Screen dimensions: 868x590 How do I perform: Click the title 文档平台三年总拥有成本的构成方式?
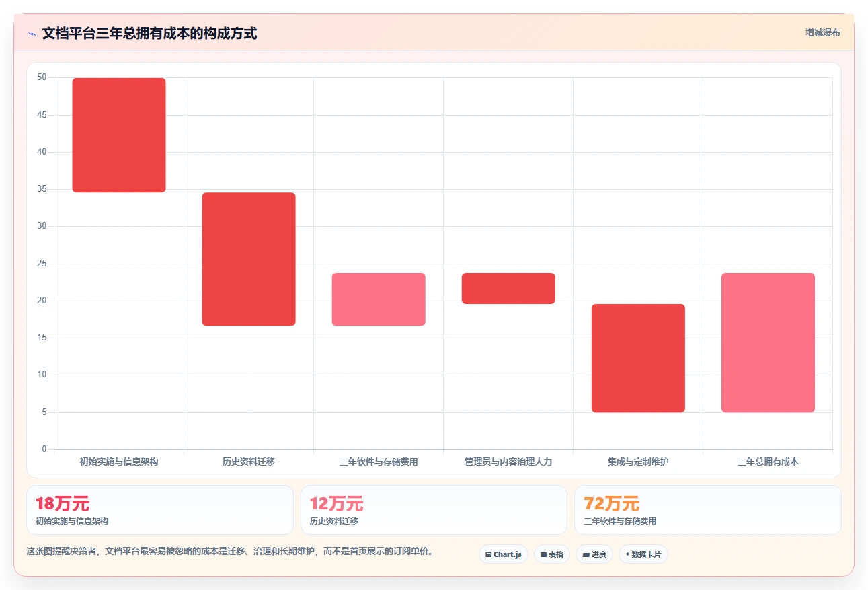tap(149, 33)
